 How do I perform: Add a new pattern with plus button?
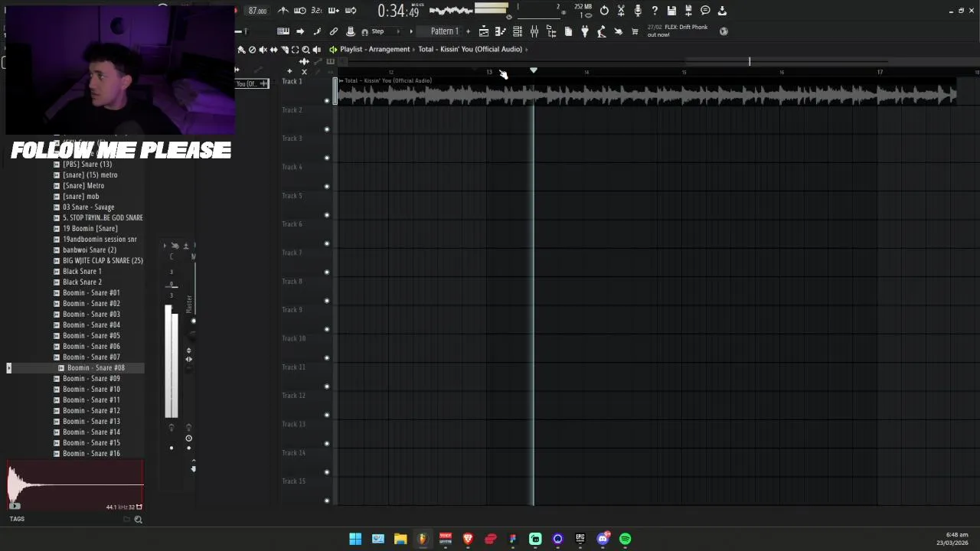pos(468,31)
